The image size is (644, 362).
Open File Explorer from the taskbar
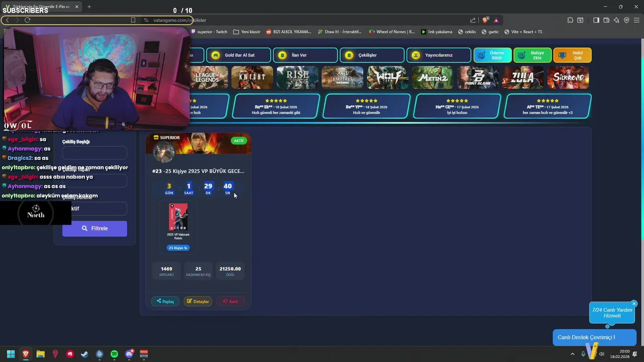(40, 354)
